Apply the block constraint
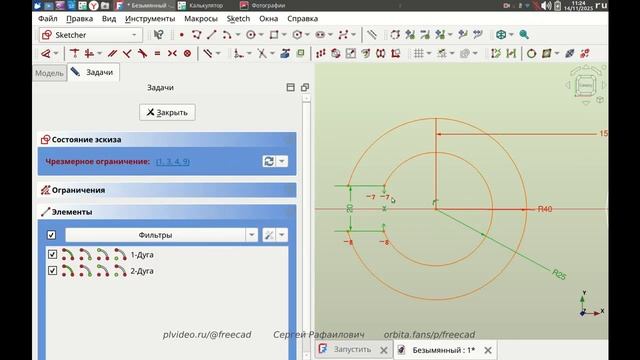The height and width of the screenshot is (360, 640). (187, 53)
